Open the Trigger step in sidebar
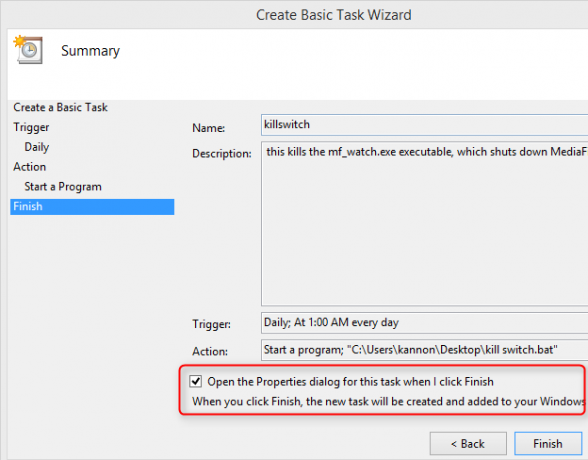588x460 pixels. (x=31, y=127)
